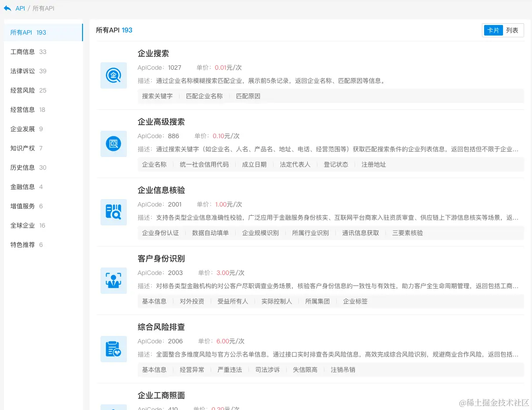Toggle the 匹配企业名称 tag filter
Viewport: 532px width, 410px height.
click(x=205, y=96)
